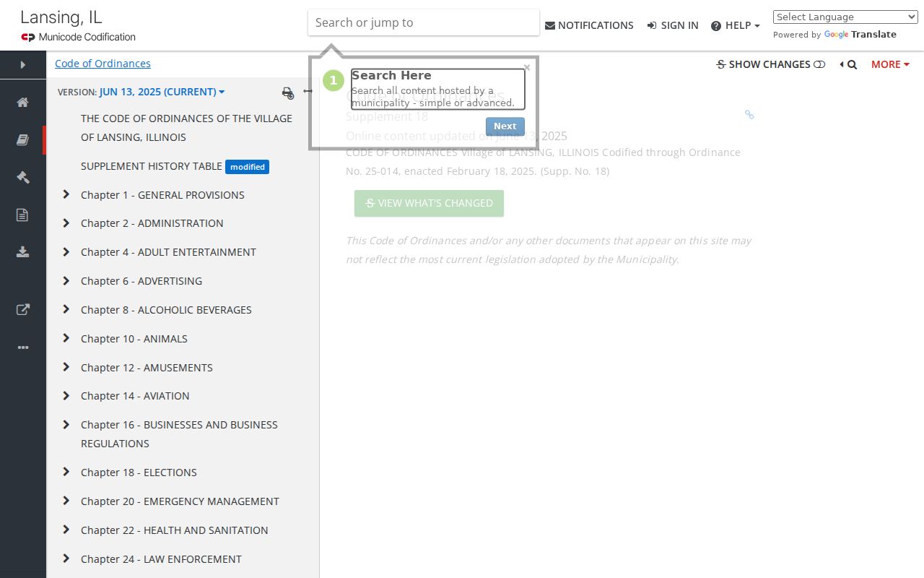Click Next in the tour tooltip
Viewport: 924px width, 578px height.
tap(505, 126)
